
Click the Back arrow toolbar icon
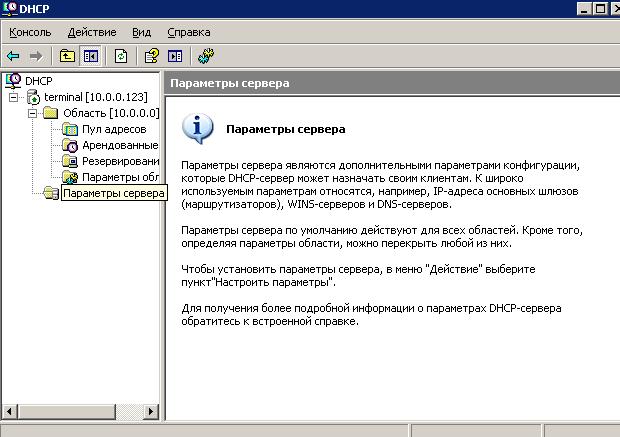point(13,56)
